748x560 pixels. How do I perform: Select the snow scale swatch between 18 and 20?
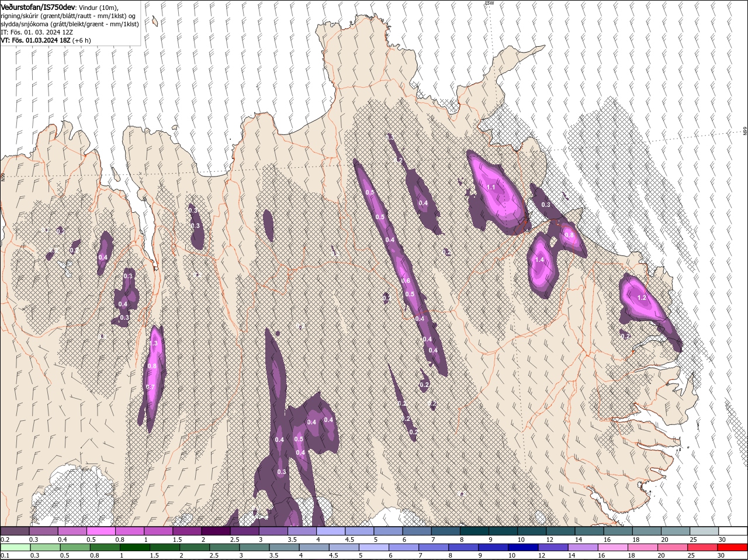647,531
